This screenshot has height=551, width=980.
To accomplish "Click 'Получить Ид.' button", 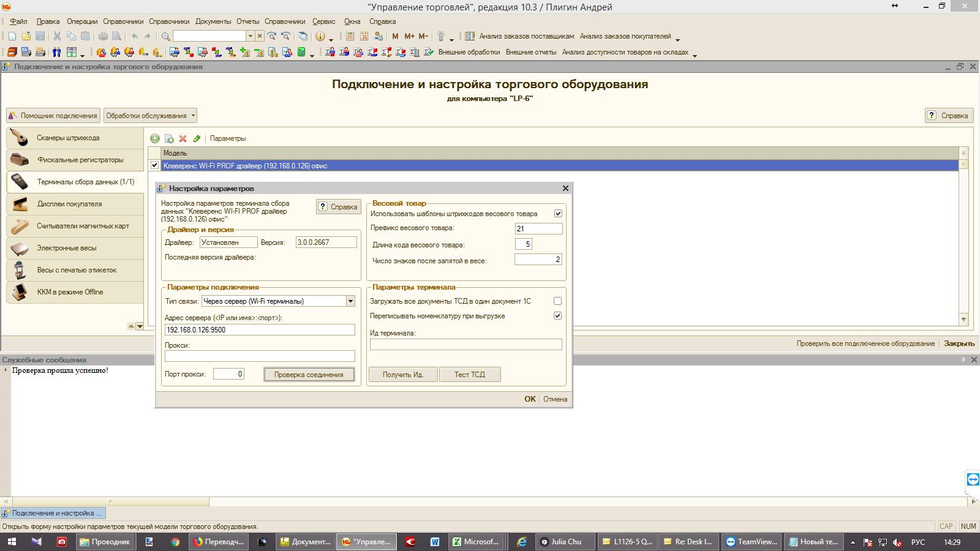I will click(x=403, y=375).
